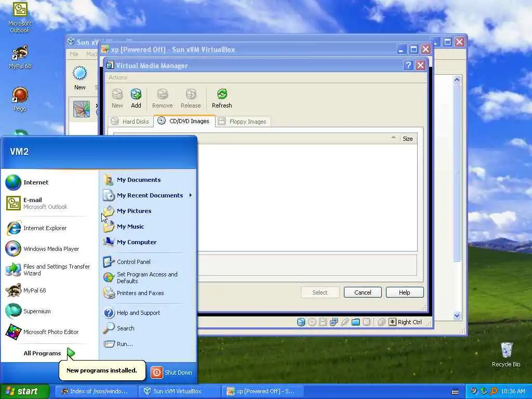This screenshot has width=532, height=399.
Task: Open Printers and Faxes
Action: pyautogui.click(x=148, y=293)
